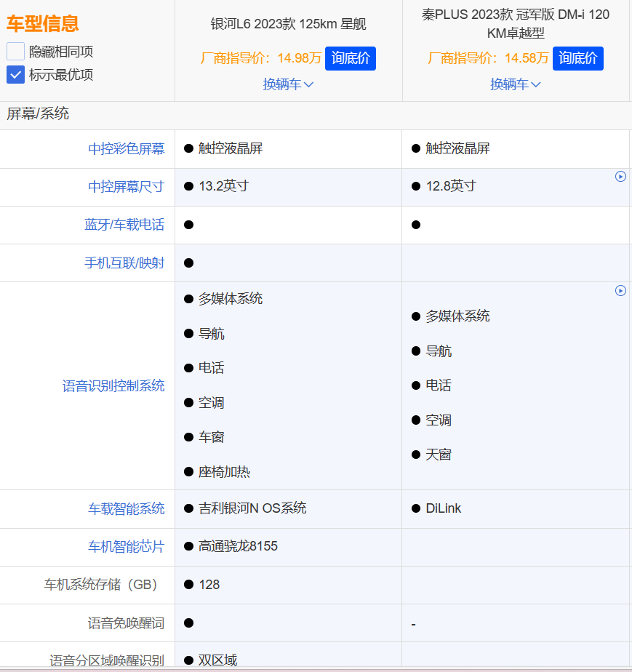Open 中控彩色屏幕 parameter link

click(x=127, y=149)
